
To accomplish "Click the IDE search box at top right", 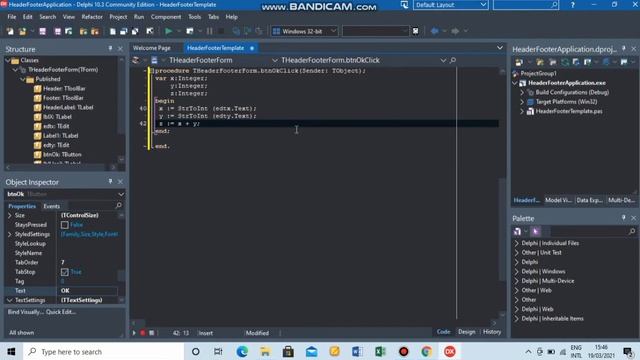I will 526,5.
